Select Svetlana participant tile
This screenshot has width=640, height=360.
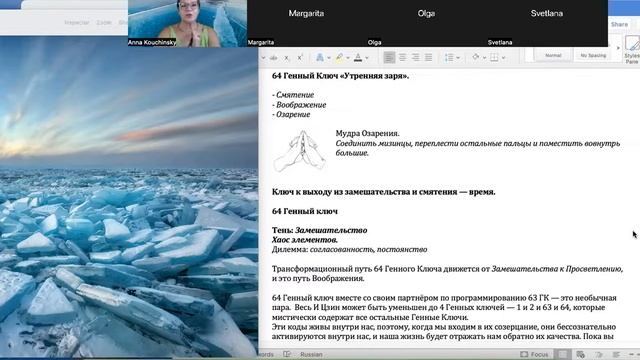click(x=547, y=23)
